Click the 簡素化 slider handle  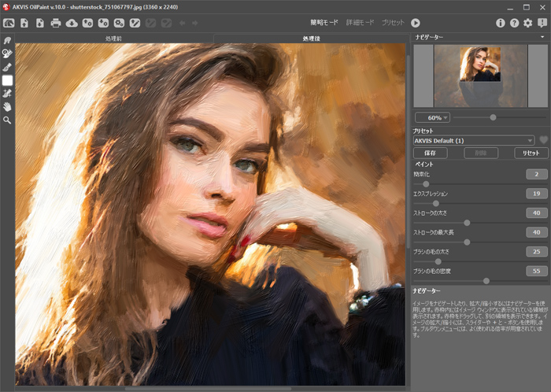426,184
